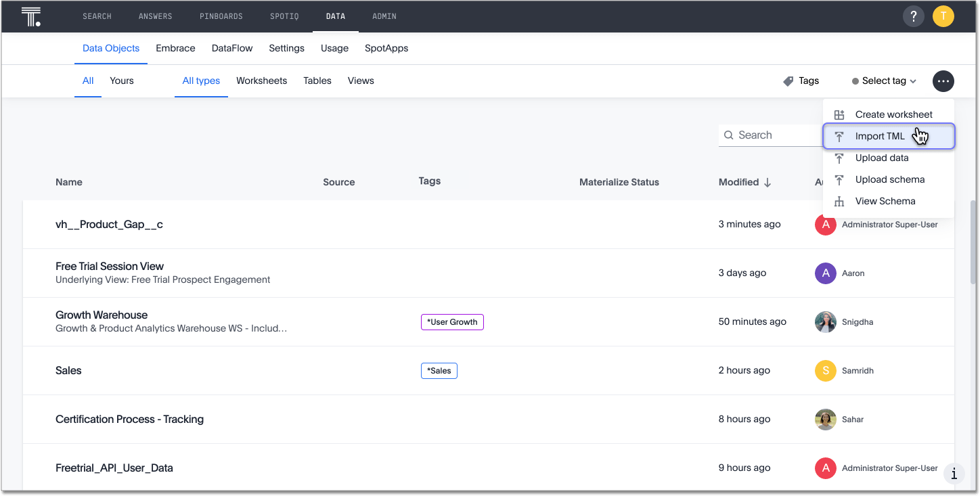Click the info icon at bottom right
Screen dimensions: 980x496
pos(954,474)
